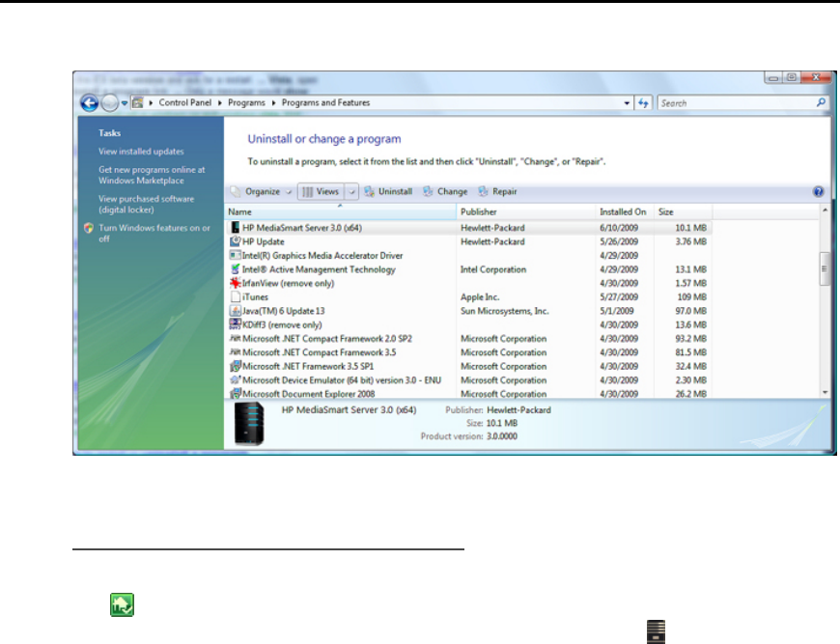Select the HP MediaSmart Server 3.0 row icon

[235, 227]
